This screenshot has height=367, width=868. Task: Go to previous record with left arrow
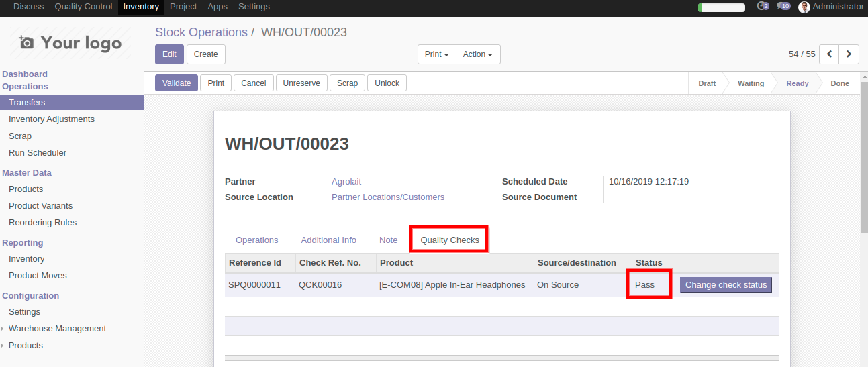830,54
